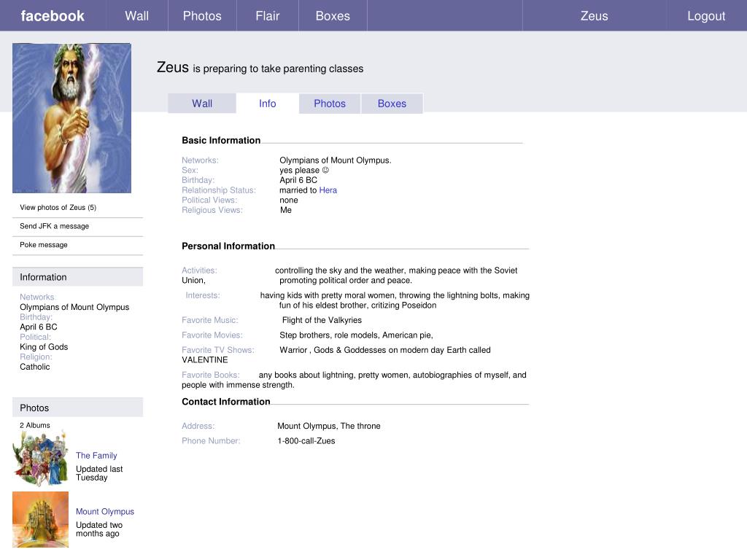Click VALENTINE text under TV shows
This screenshot has height=560, width=747.
coord(205,360)
